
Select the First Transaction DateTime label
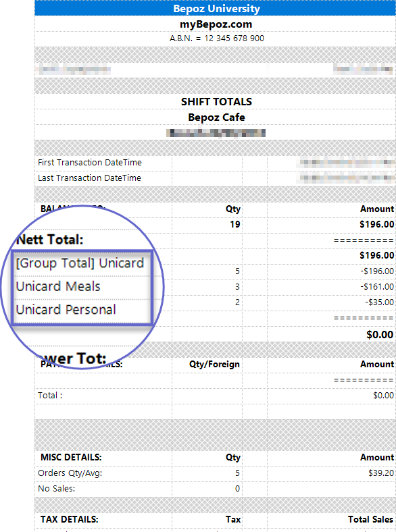click(x=90, y=163)
